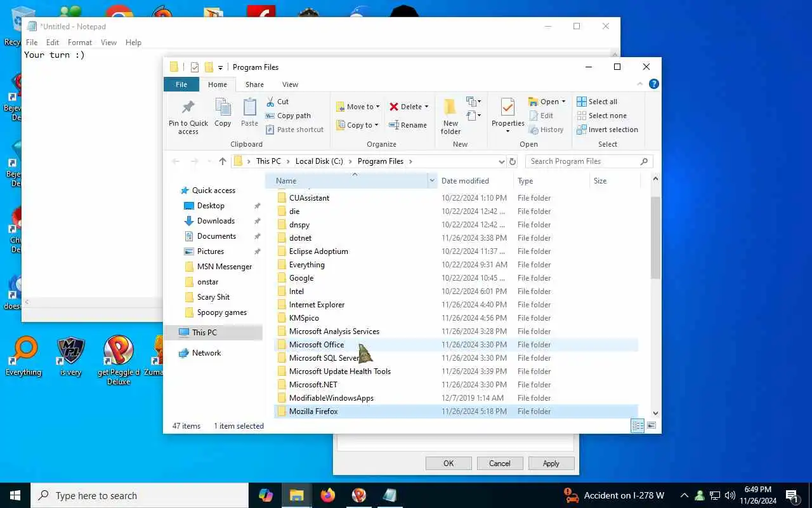The height and width of the screenshot is (508, 812).
Task: Open Notepad Format menu
Action: point(80,43)
